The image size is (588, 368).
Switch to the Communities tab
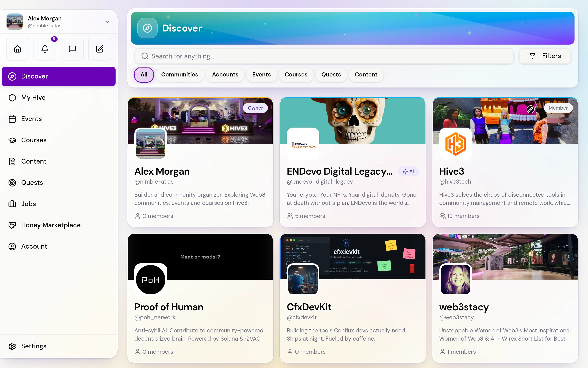click(x=179, y=74)
